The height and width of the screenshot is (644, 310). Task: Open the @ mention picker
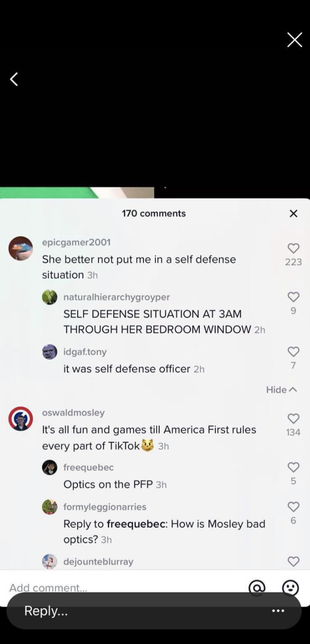click(x=257, y=588)
